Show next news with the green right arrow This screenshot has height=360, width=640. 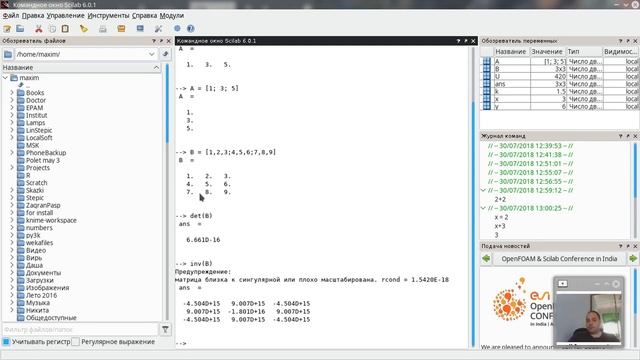click(x=633, y=259)
